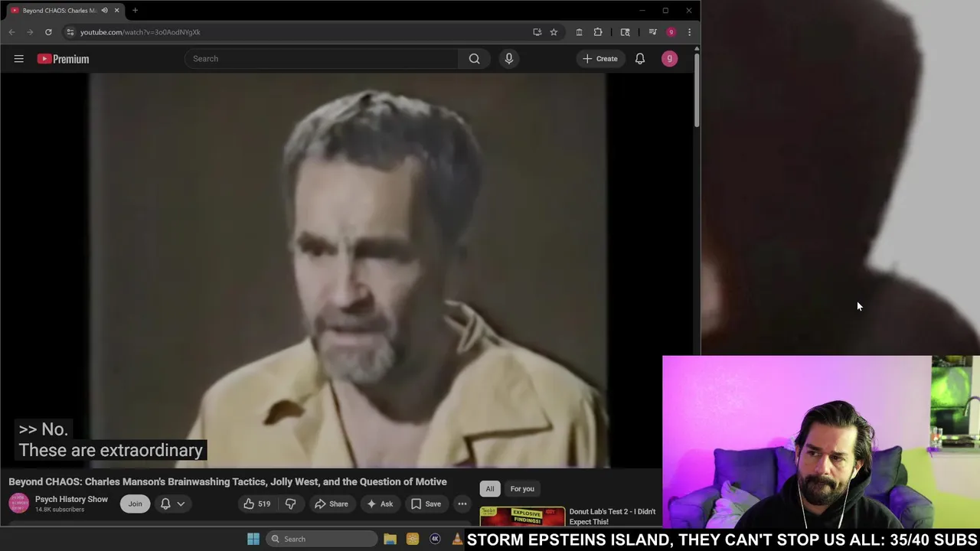Open Donut Lab's Test 2 video title
Image resolution: width=980 pixels, height=551 pixels.
coord(612,517)
